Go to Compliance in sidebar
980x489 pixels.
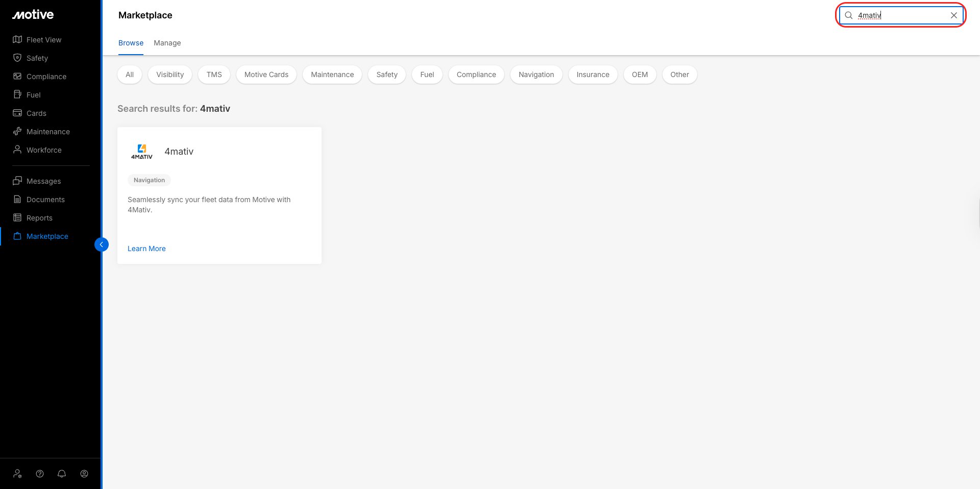[x=46, y=77]
